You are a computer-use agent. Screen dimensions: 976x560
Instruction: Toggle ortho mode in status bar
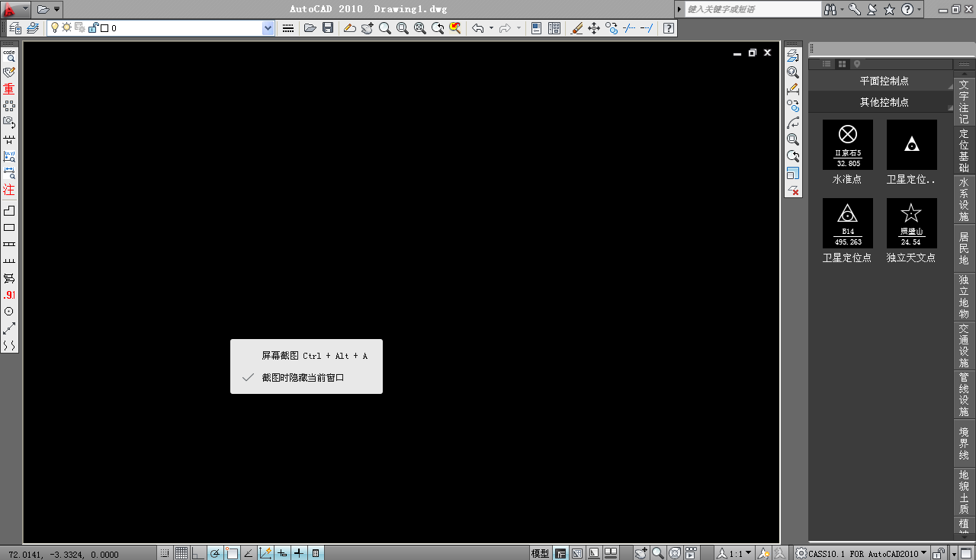(x=198, y=553)
